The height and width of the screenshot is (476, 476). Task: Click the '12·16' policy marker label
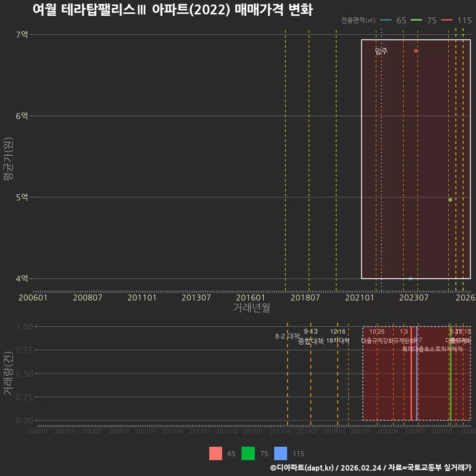click(x=338, y=332)
